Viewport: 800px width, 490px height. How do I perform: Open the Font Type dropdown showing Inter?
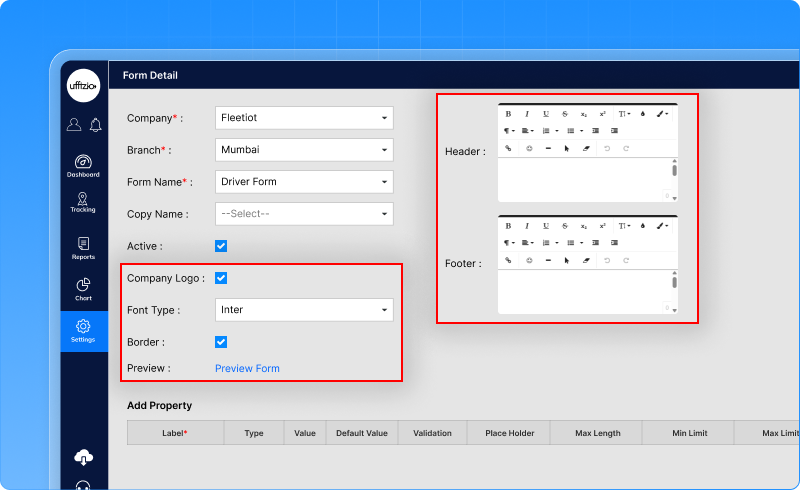click(x=304, y=310)
